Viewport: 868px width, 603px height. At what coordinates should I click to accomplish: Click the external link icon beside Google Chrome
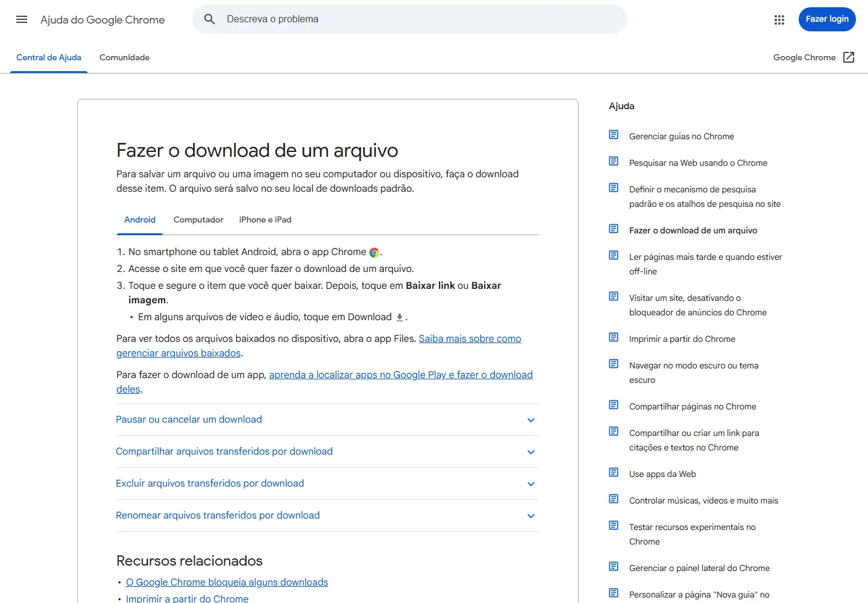point(849,57)
